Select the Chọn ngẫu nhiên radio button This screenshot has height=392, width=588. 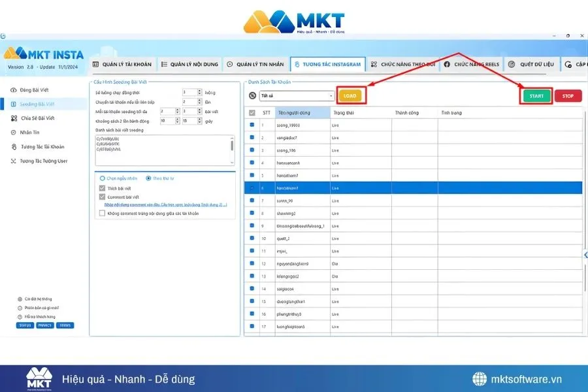coord(102,178)
